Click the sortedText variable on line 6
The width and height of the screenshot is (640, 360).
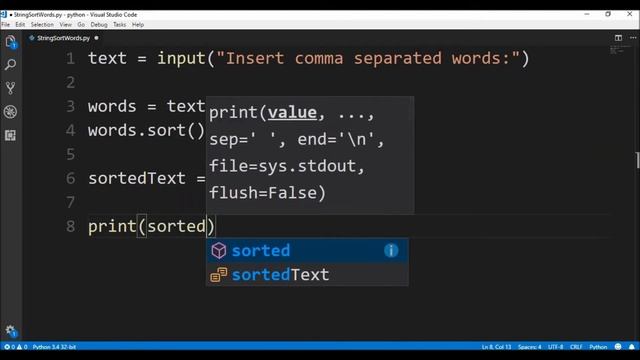[x=137, y=178]
